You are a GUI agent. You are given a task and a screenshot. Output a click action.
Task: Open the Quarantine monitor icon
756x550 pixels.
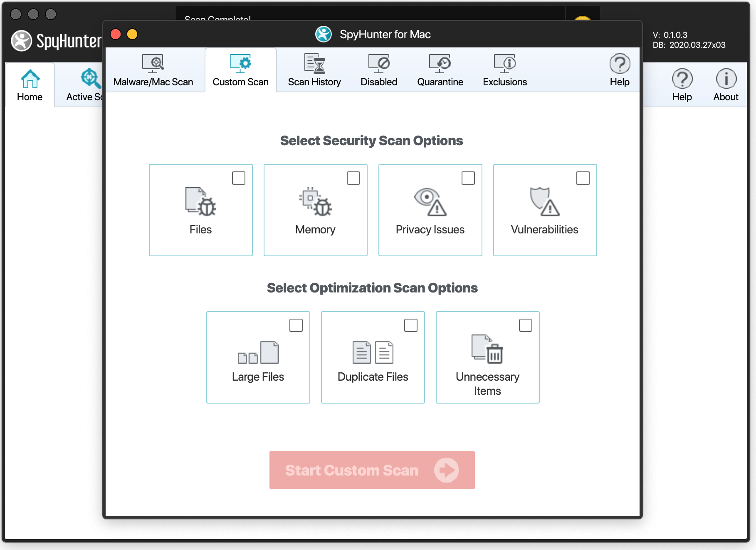(x=440, y=63)
